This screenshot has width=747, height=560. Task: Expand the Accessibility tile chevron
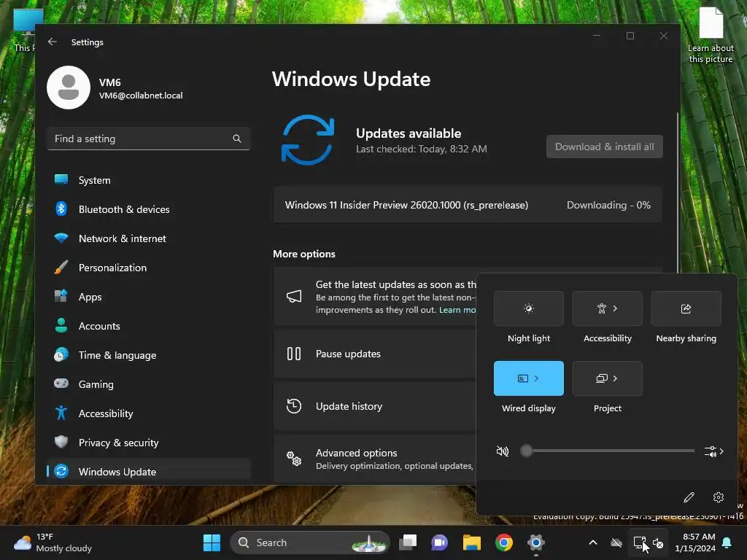[x=616, y=308]
